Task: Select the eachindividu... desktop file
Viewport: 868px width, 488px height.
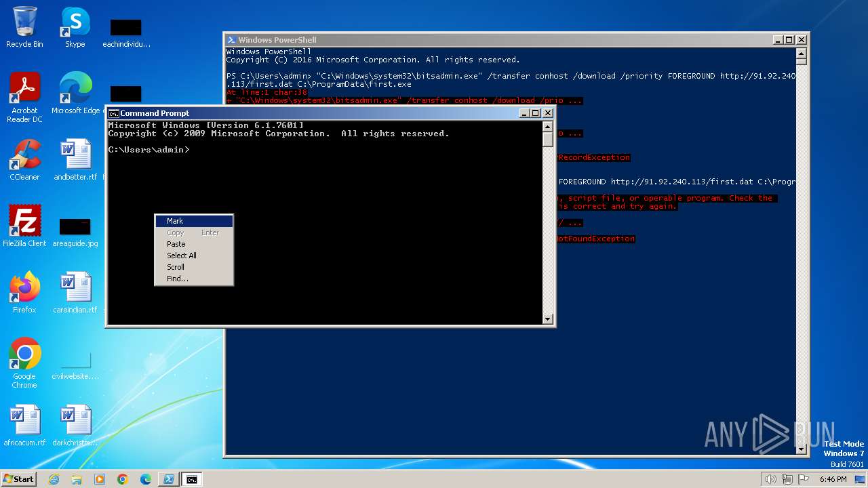Action: (126, 33)
